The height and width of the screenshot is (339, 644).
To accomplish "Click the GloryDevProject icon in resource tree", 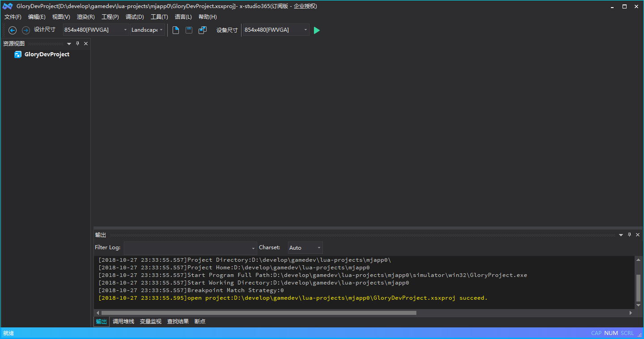I will [18, 54].
